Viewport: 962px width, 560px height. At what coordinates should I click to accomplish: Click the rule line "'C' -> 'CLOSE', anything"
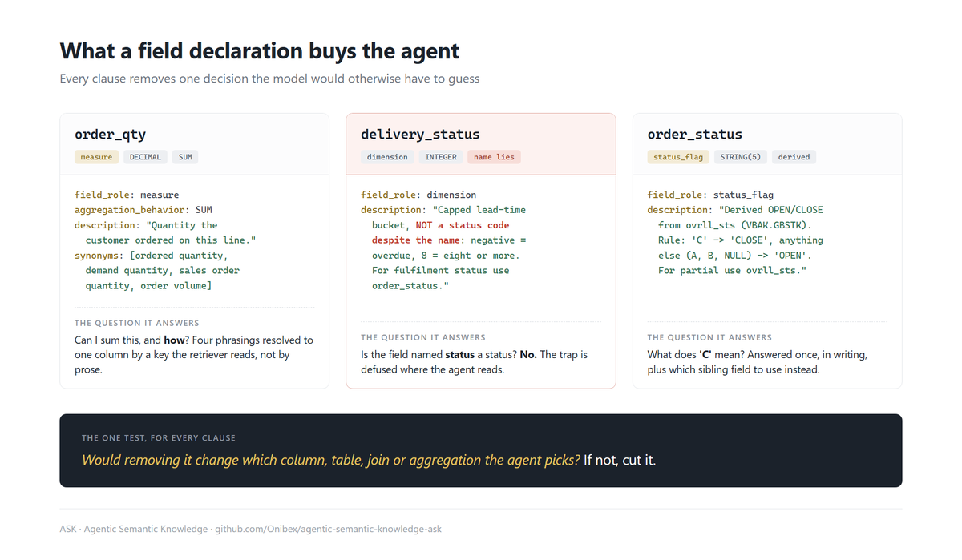click(741, 240)
